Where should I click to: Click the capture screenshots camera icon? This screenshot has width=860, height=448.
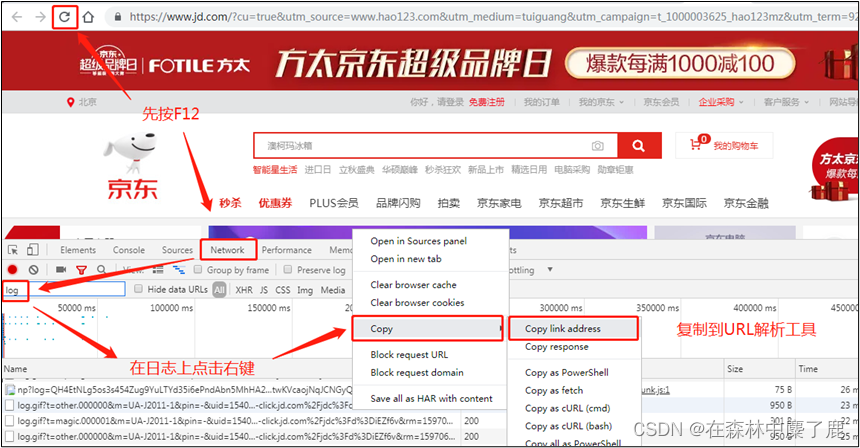tap(61, 270)
